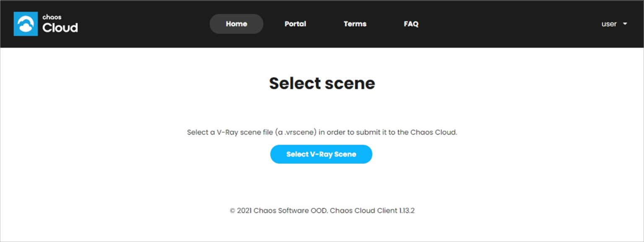The height and width of the screenshot is (242, 644).
Task: Click the "Chaos Cloud" words in the description
Action: pyautogui.click(x=432, y=132)
